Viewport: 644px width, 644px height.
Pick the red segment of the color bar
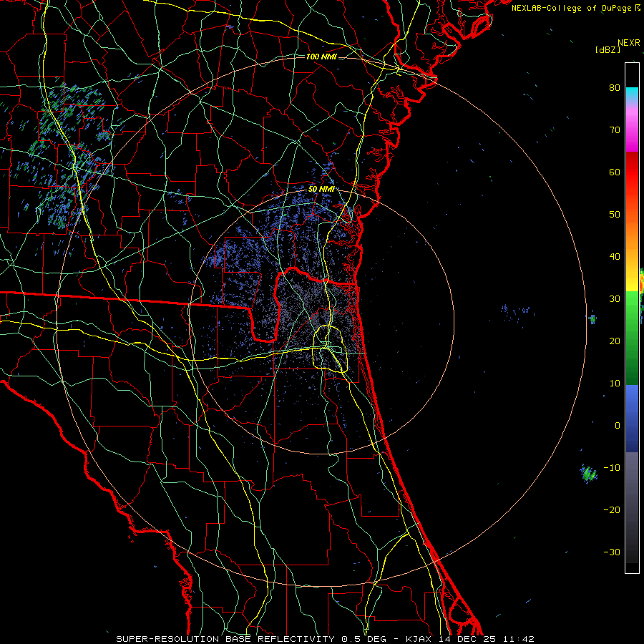pos(632,172)
